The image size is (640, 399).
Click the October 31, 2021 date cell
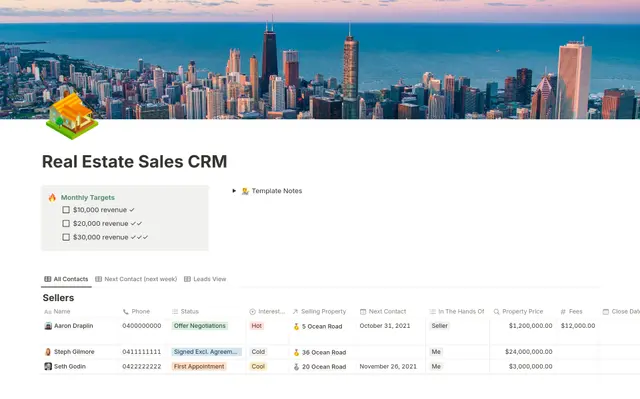point(385,326)
